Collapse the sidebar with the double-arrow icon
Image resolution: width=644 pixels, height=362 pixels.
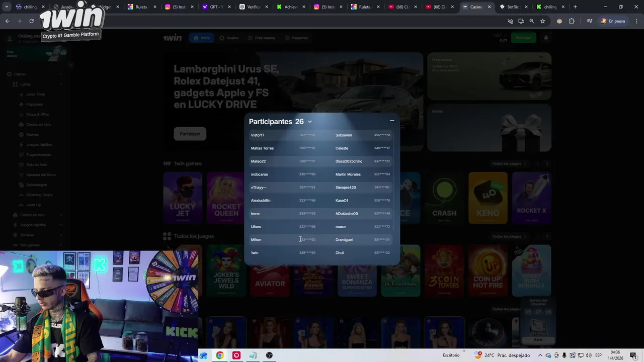70,65
